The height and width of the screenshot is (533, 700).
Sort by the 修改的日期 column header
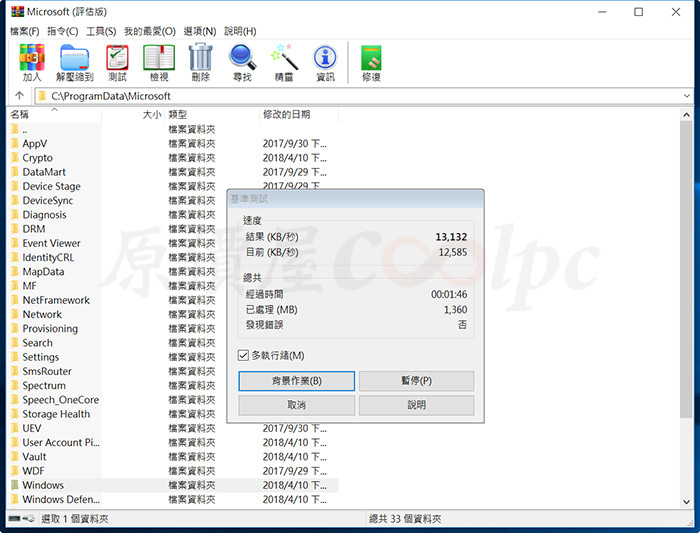(x=299, y=115)
